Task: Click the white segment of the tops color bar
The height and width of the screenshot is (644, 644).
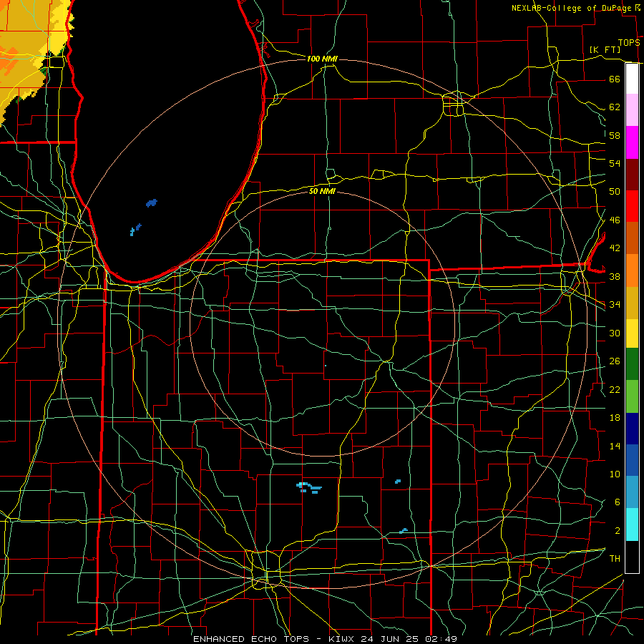Action: tap(632, 79)
